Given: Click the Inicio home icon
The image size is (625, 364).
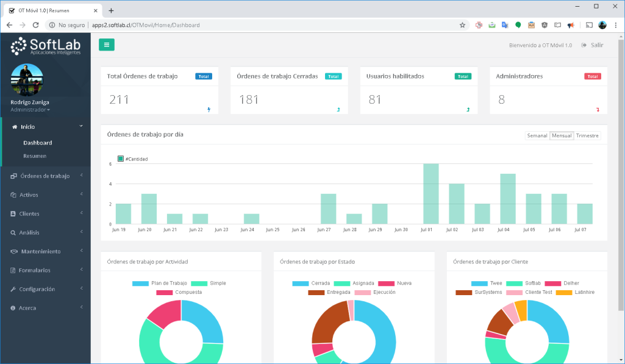Looking at the screenshot, I should click(15, 127).
